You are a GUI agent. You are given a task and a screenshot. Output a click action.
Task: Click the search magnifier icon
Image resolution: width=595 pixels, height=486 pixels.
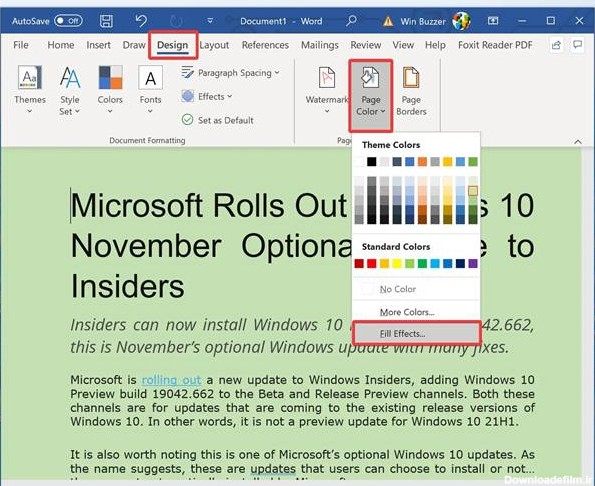[352, 20]
